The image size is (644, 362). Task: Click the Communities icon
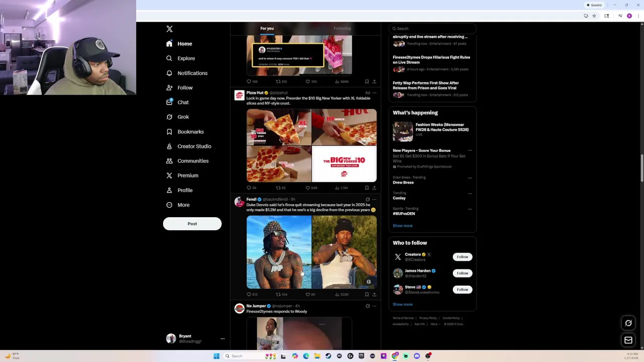(170, 161)
